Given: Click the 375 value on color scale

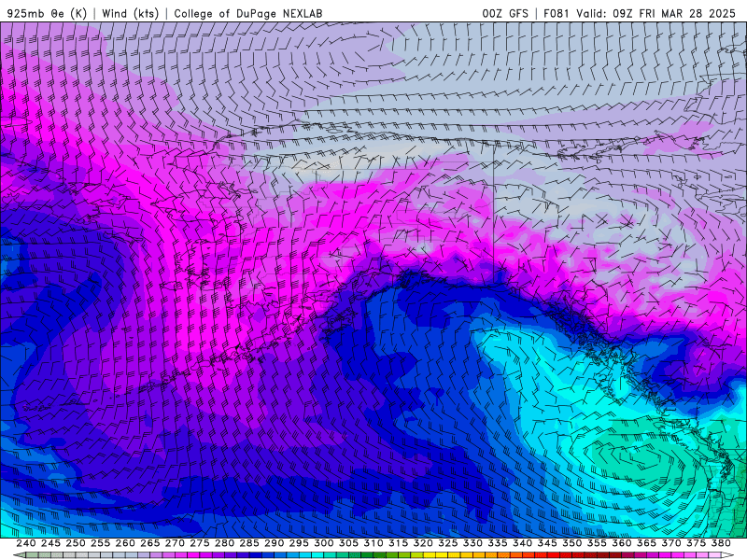Looking at the screenshot, I should pos(696,543).
